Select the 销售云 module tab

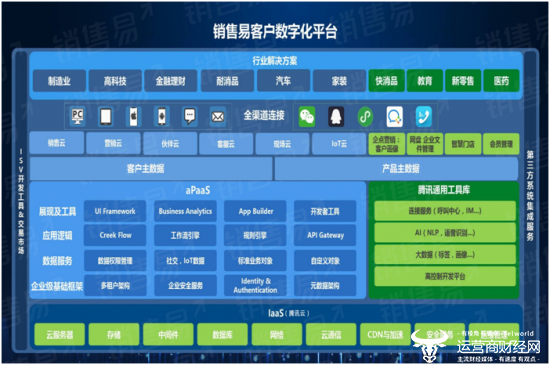tap(57, 143)
